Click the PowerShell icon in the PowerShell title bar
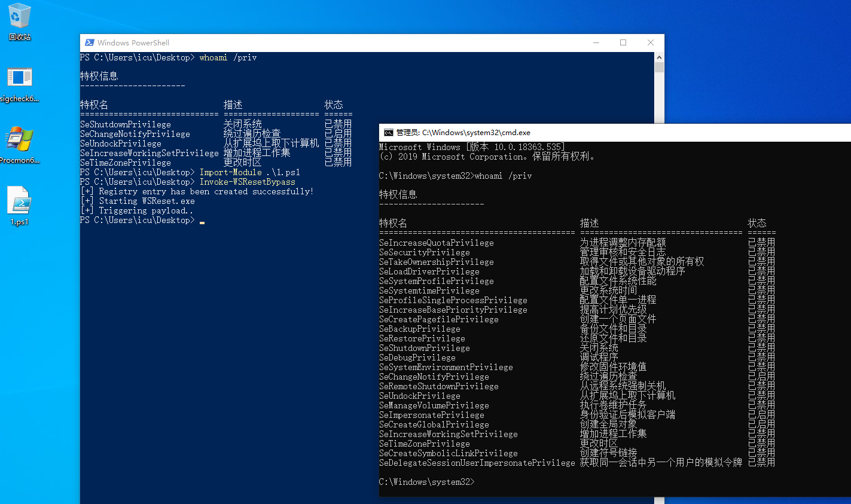 pos(90,42)
